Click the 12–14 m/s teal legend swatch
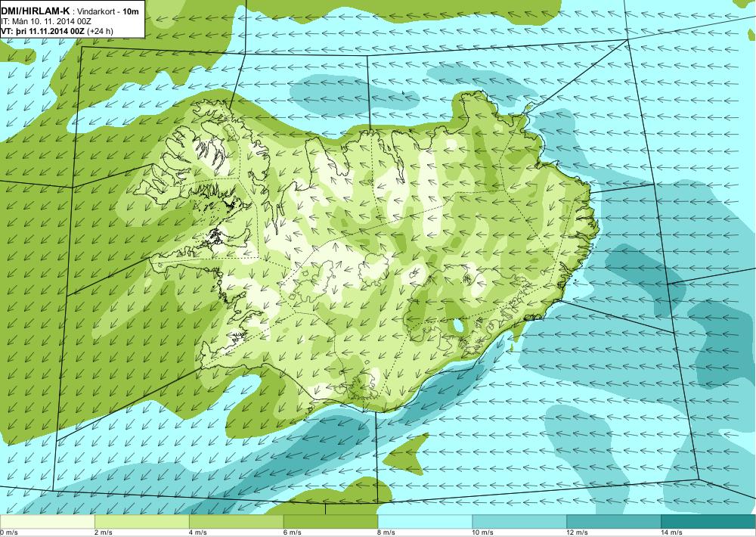This screenshot has width=756, height=537. coord(614,522)
